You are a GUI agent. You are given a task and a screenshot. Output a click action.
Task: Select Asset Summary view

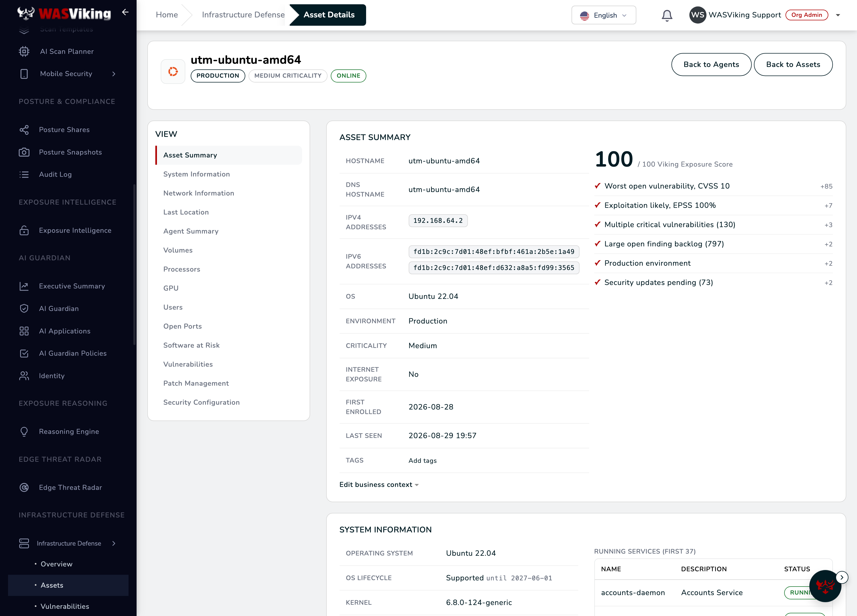[x=229, y=155]
